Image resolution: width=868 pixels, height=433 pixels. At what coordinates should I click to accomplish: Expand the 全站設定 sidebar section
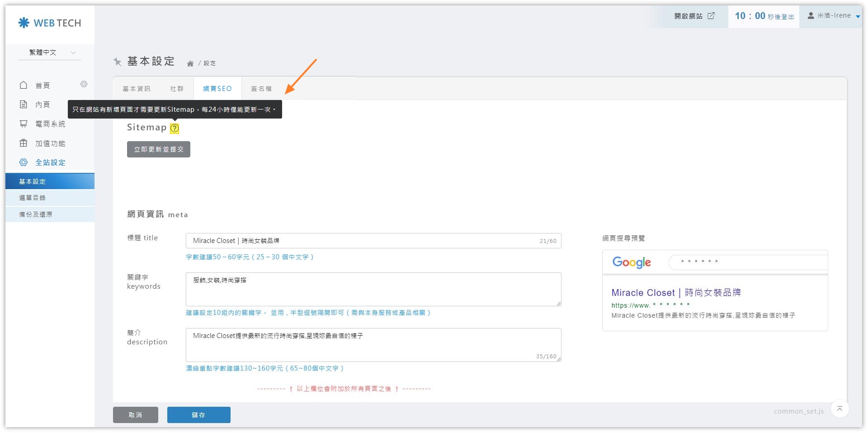pyautogui.click(x=50, y=162)
